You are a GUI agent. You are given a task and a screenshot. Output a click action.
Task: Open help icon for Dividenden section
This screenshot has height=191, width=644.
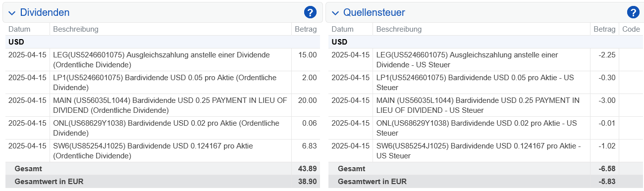pos(310,12)
